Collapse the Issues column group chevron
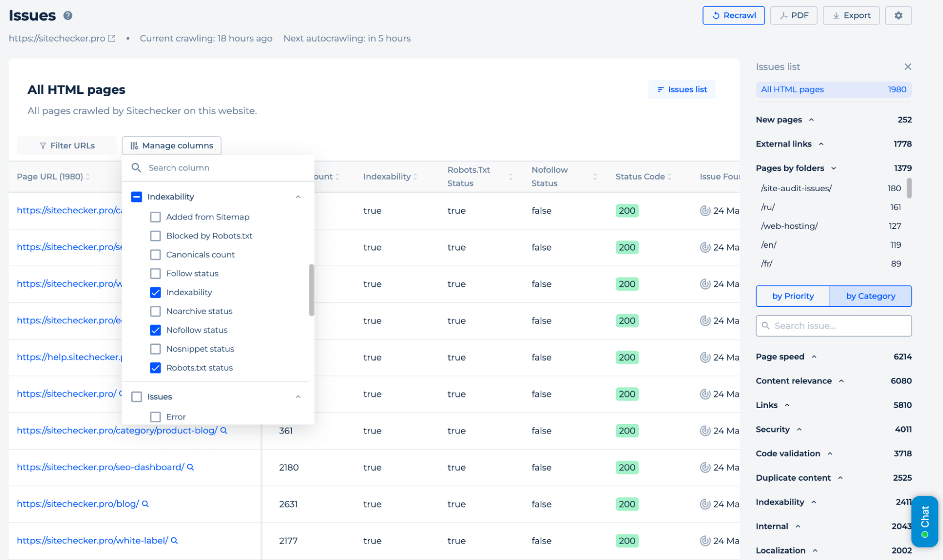This screenshot has height=560, width=943. pyautogui.click(x=298, y=397)
